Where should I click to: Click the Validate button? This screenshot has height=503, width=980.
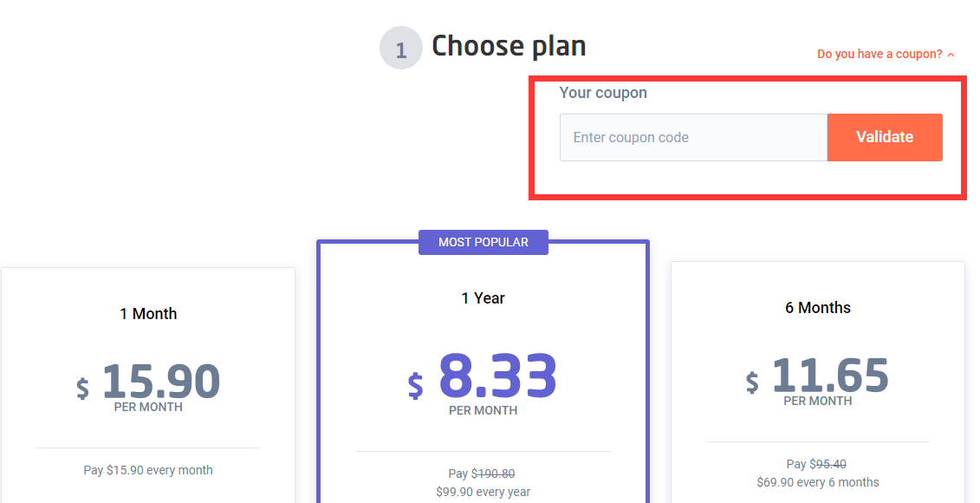tap(885, 137)
